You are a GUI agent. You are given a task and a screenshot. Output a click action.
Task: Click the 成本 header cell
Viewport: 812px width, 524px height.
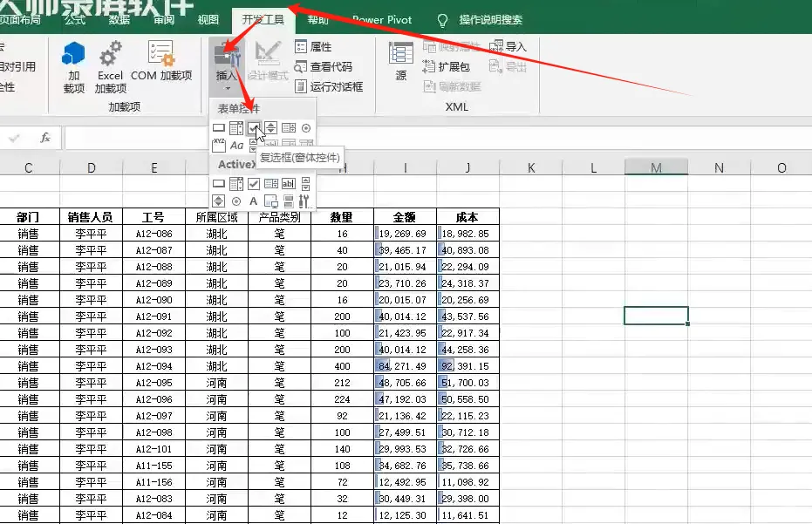[x=467, y=217]
